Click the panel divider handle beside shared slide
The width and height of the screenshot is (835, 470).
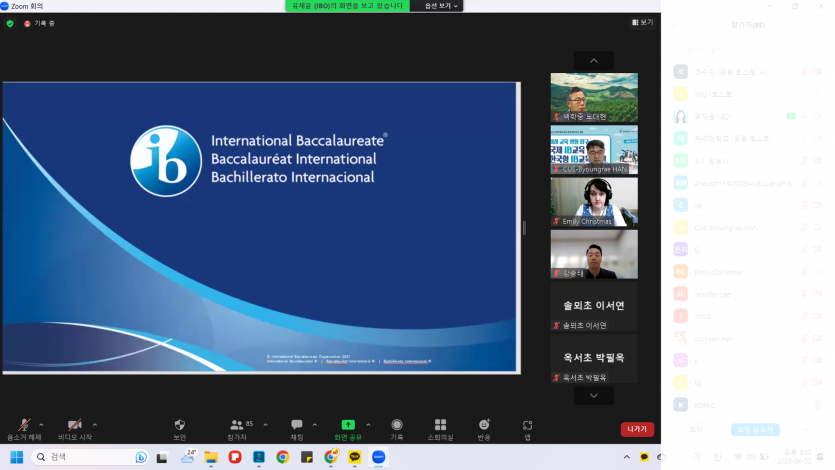point(525,228)
